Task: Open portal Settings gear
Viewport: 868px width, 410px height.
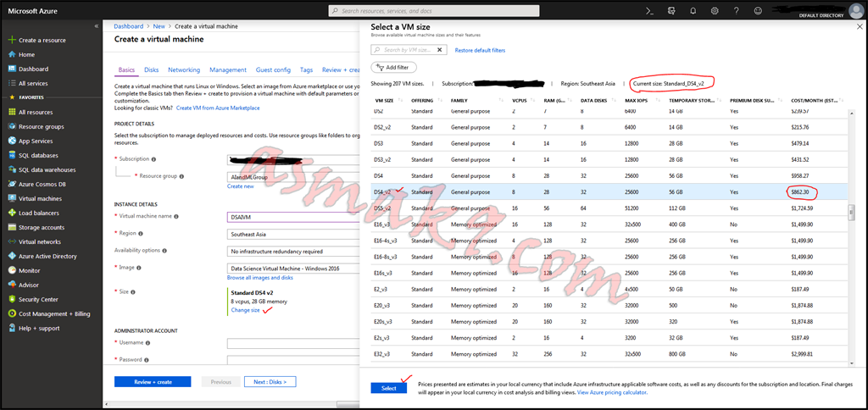Action: (x=715, y=10)
